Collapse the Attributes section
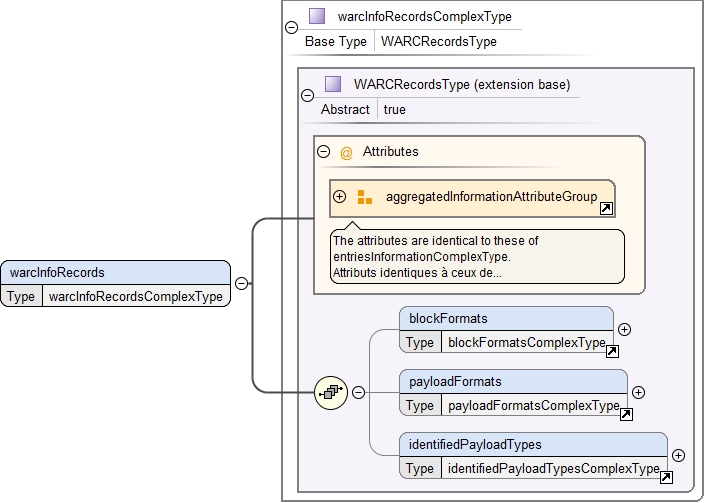Screen dimensions: 705x503 click(324, 151)
